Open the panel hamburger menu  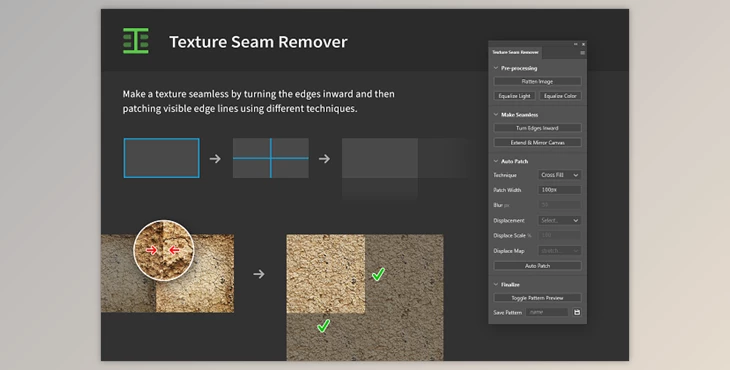582,53
